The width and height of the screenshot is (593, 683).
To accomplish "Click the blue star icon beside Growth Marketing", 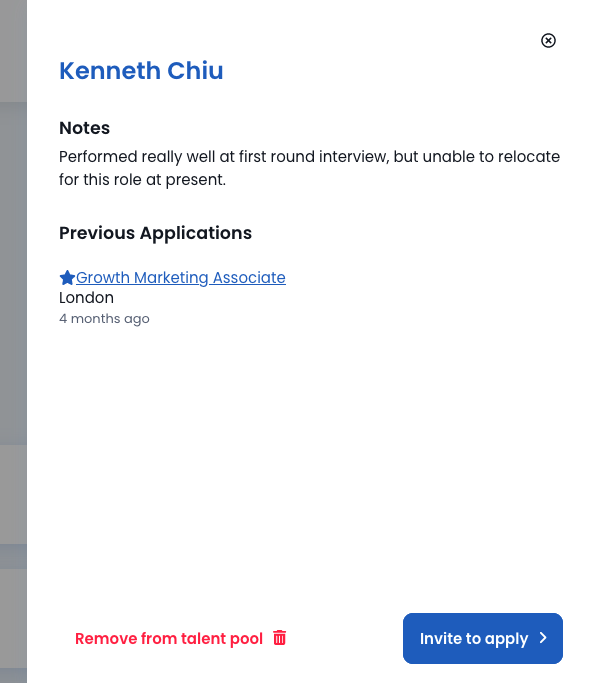I will [x=67, y=277].
